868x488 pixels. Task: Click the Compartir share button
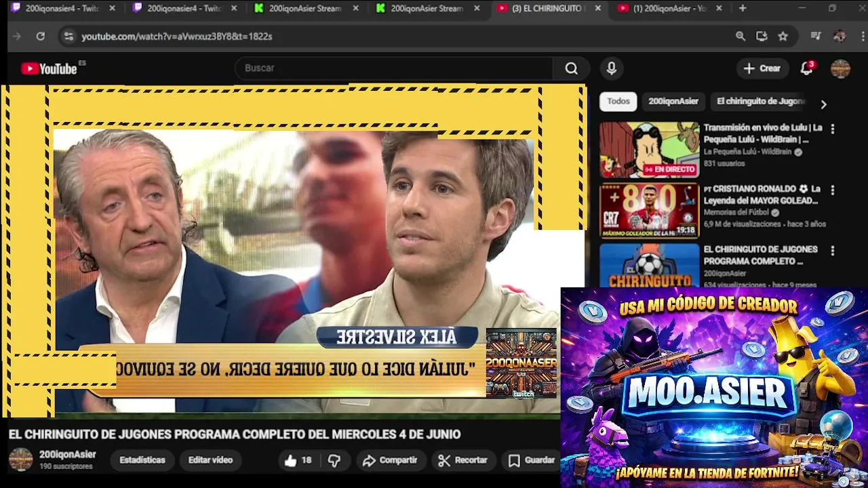[x=389, y=460]
